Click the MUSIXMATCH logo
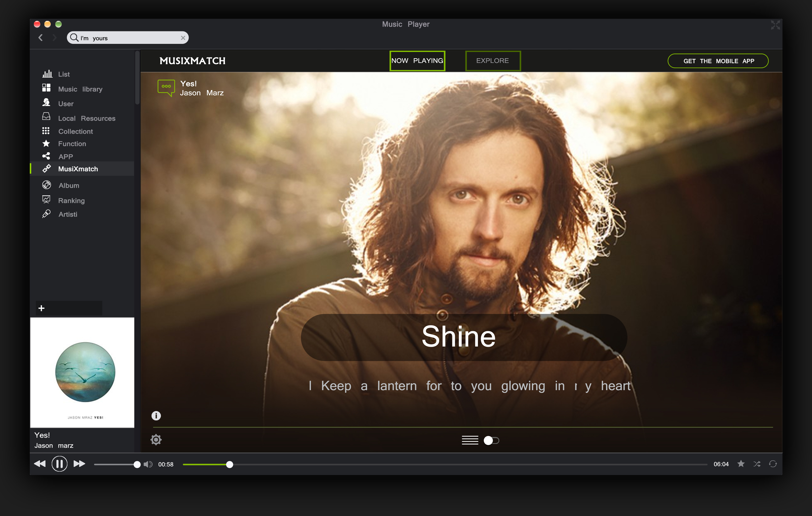Viewport: 812px width, 516px height. (193, 61)
